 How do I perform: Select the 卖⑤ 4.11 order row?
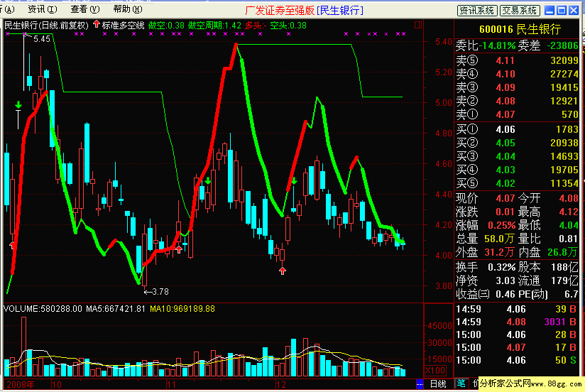[517, 60]
